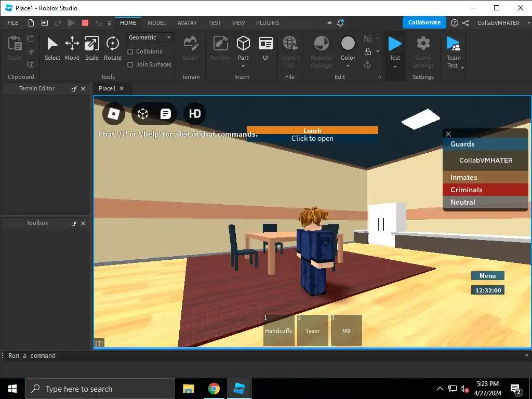This screenshot has width=532, height=399.
Task: Select the Inmates team
Action: (485, 177)
